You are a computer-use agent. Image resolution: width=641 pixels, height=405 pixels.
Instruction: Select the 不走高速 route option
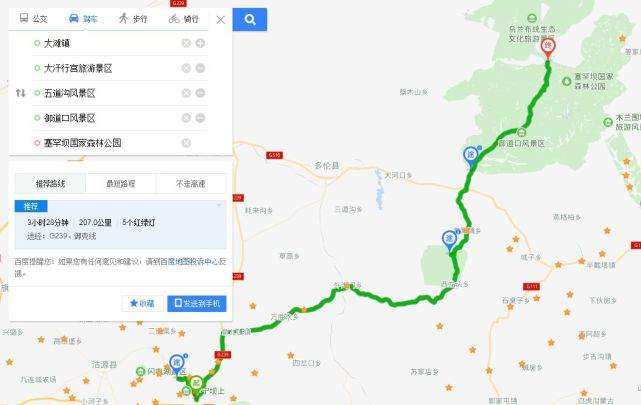(191, 183)
